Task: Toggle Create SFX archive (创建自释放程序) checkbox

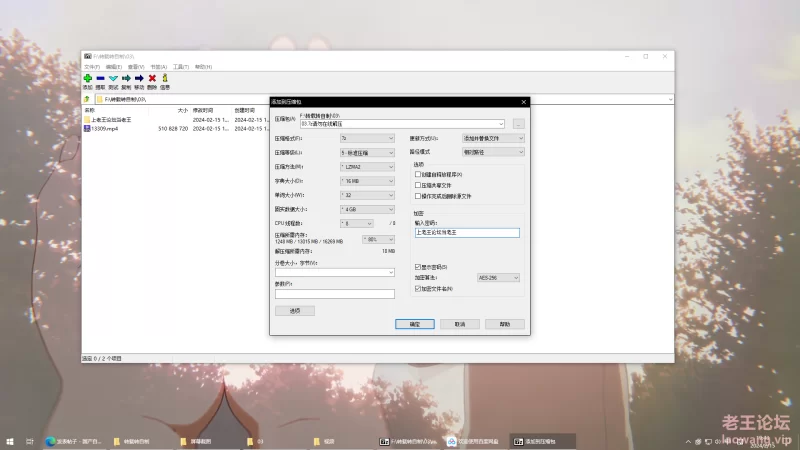Action: coord(418,174)
